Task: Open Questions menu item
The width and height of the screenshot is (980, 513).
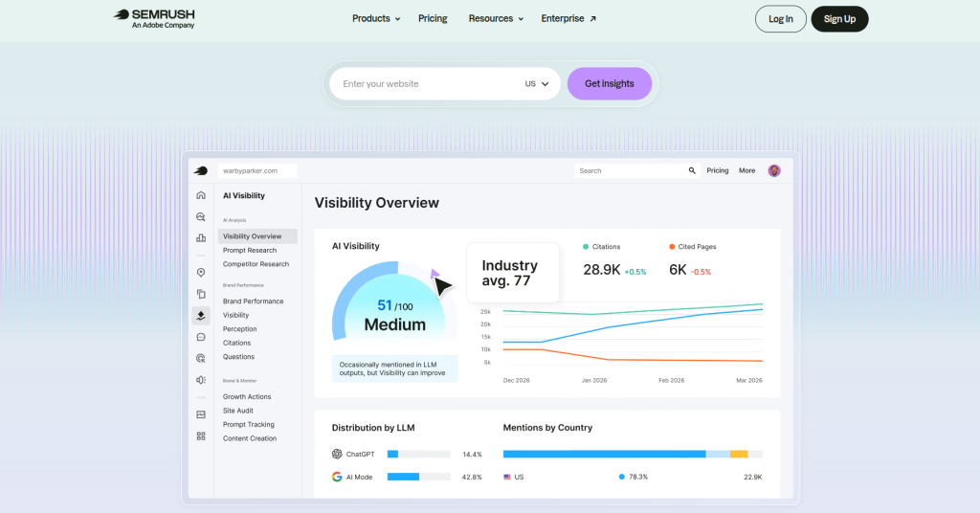Action: click(x=238, y=357)
